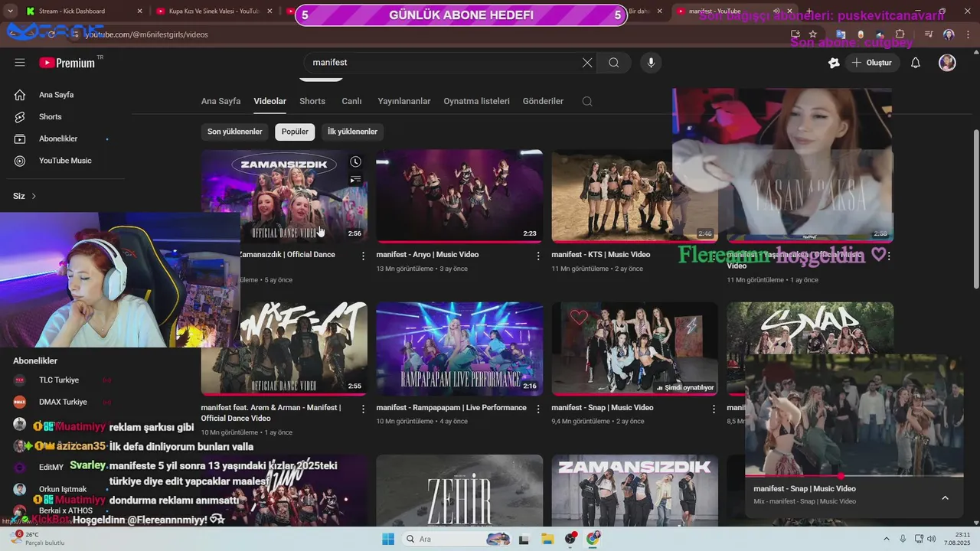Click the miniplayer video preview
The width and height of the screenshot is (980, 551).
tap(854, 416)
